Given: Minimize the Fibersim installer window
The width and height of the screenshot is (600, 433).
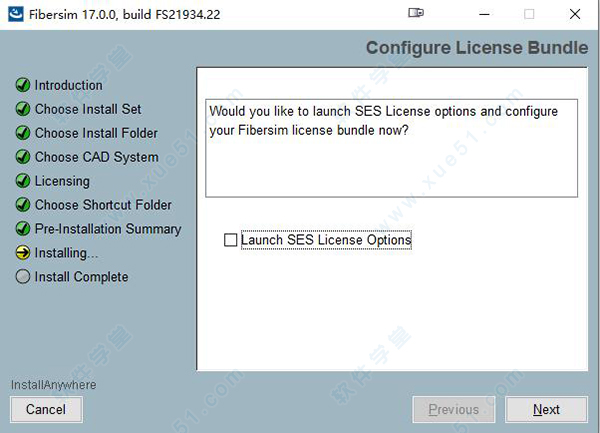Looking at the screenshot, I should point(484,14).
